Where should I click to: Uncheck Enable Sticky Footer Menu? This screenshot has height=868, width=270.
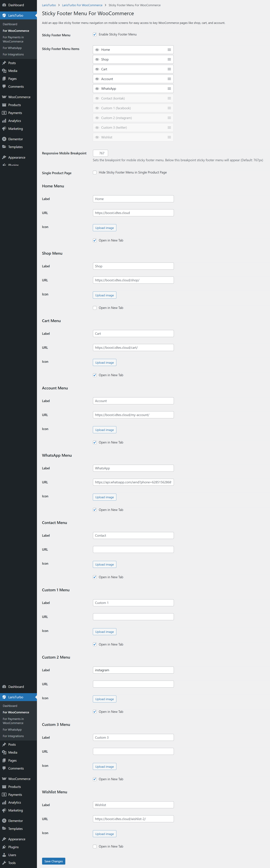tap(95, 34)
